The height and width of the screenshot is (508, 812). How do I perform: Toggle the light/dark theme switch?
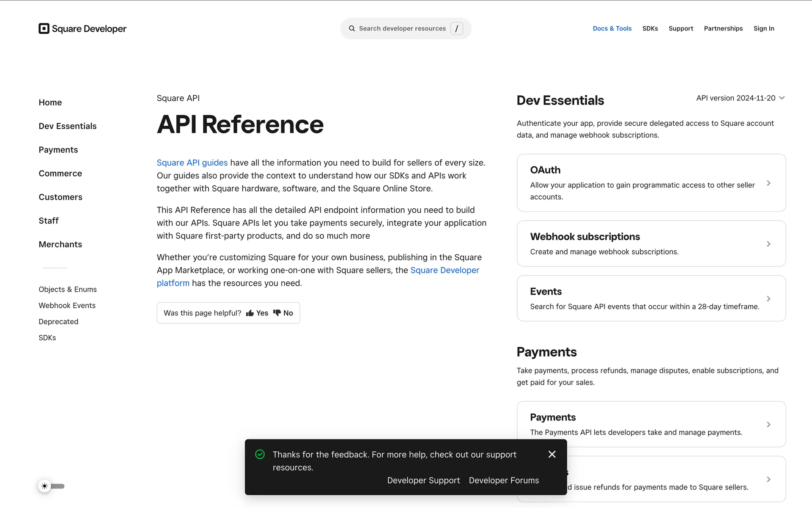52,486
